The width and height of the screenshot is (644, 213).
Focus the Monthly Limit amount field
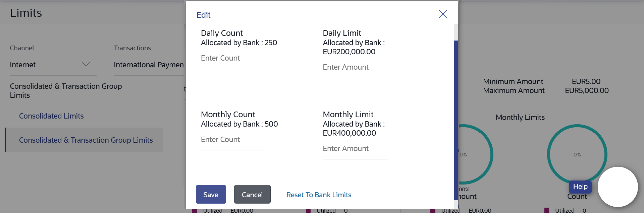tap(355, 149)
